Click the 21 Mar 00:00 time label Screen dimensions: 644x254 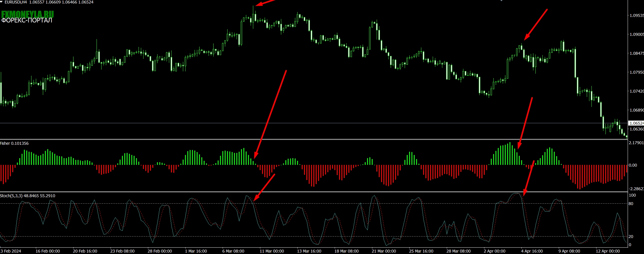pos(384,251)
